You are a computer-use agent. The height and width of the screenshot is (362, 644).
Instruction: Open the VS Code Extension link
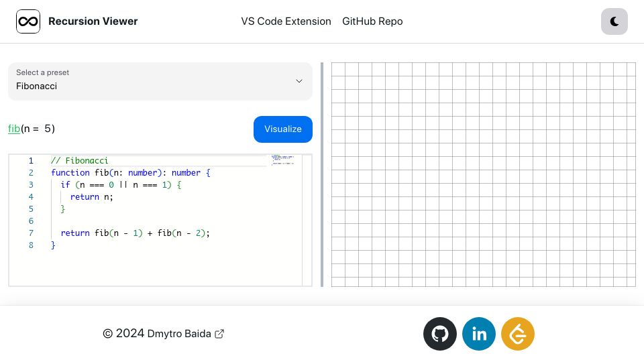click(x=286, y=21)
